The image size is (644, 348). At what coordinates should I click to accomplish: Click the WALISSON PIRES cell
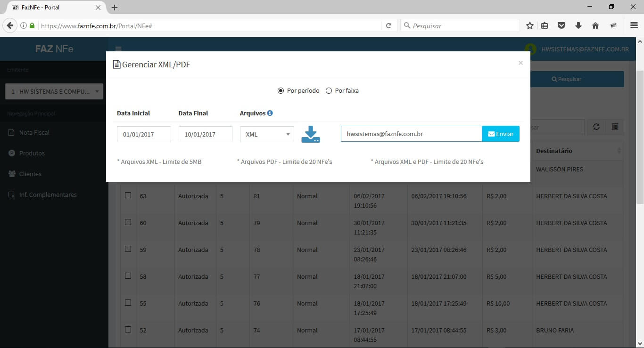pos(560,169)
